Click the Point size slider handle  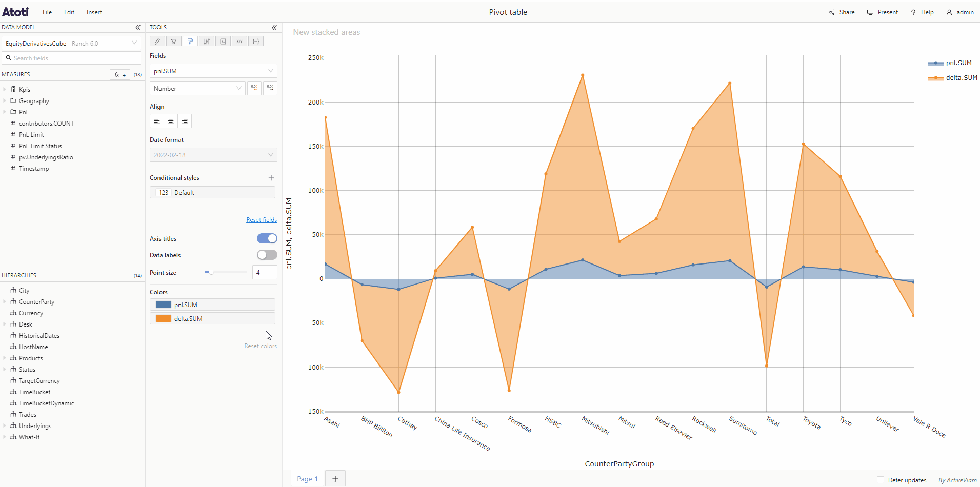(x=211, y=272)
